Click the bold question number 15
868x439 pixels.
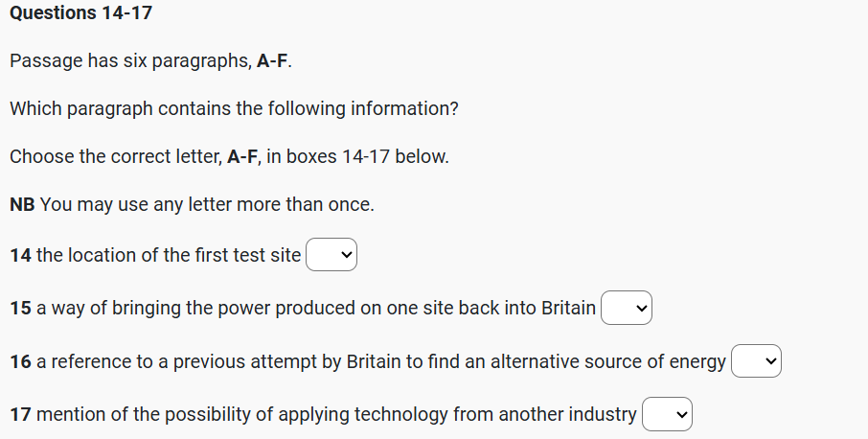click(x=20, y=309)
